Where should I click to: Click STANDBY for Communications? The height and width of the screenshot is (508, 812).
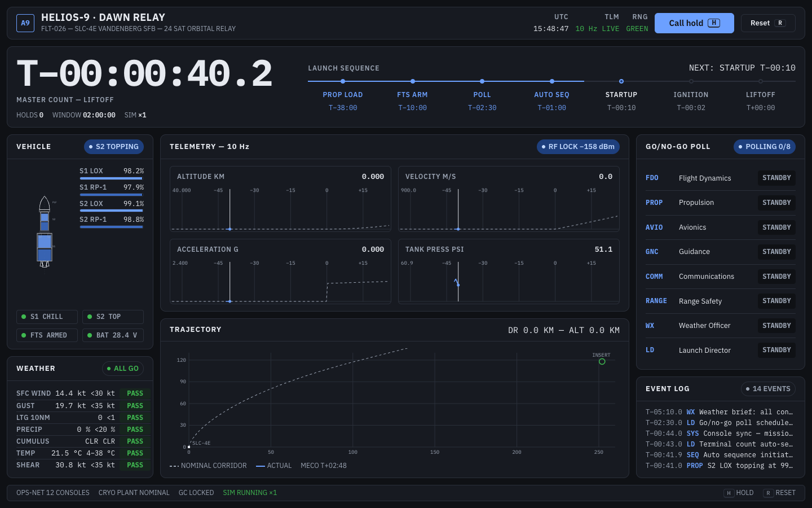click(x=776, y=277)
